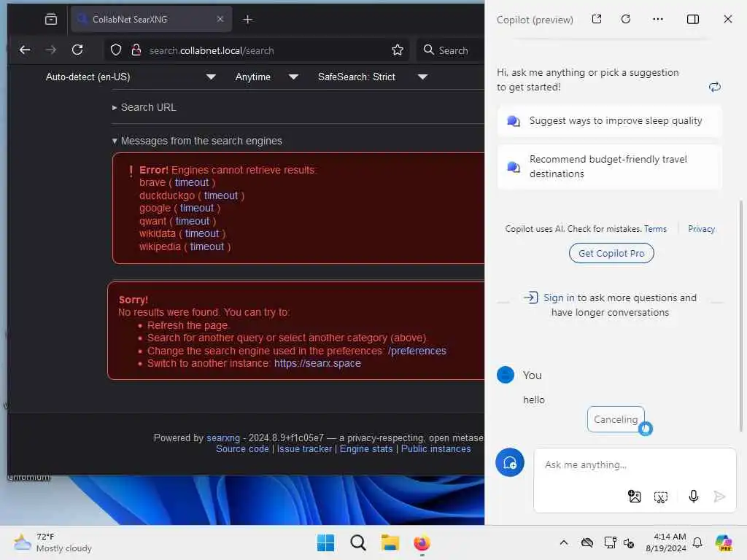Open the Issue tracker footer link
This screenshot has width=747, height=560.
click(x=304, y=448)
